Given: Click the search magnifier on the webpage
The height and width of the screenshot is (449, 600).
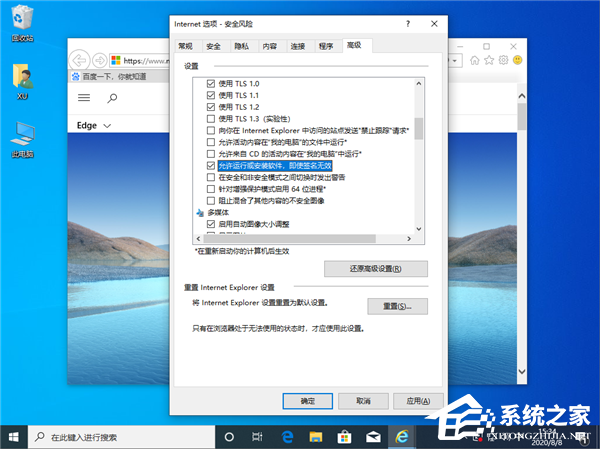Looking at the screenshot, I should coord(112,98).
